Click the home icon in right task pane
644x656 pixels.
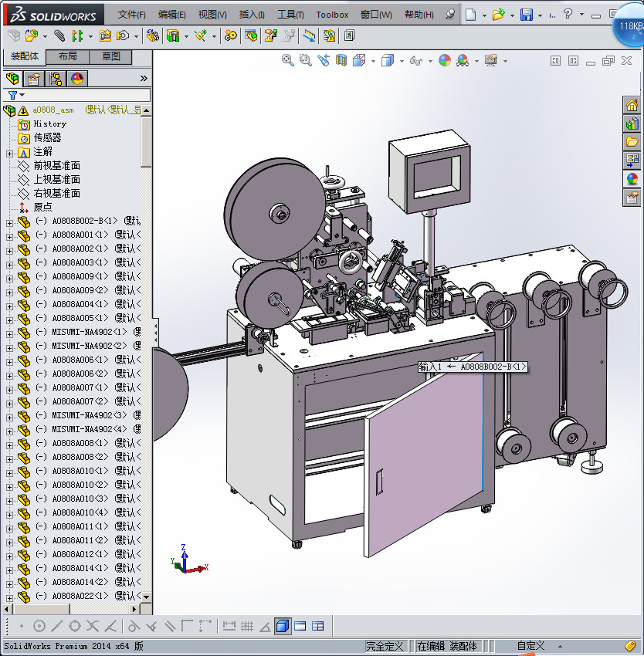[x=632, y=106]
